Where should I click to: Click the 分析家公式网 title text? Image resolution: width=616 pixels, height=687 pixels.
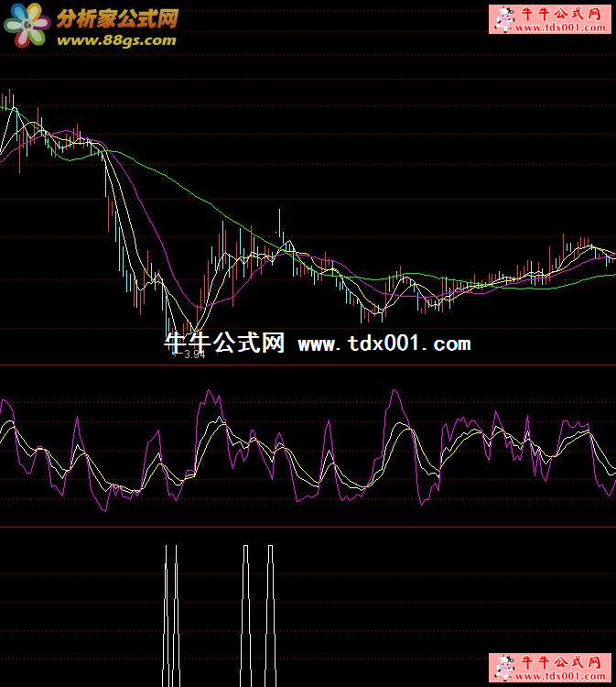click(x=117, y=18)
